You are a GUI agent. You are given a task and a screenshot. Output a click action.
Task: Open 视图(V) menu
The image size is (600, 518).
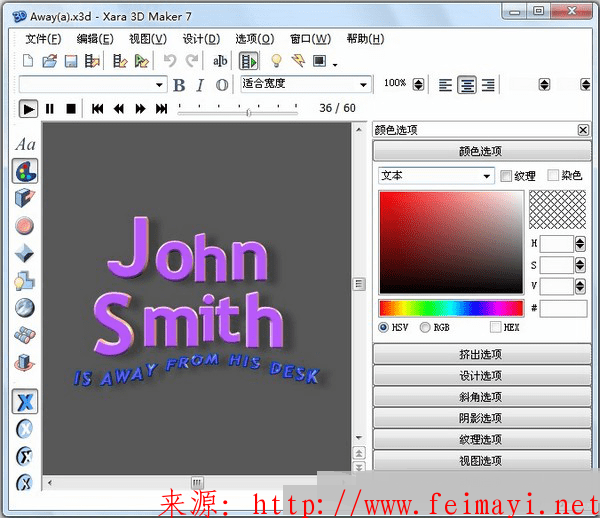[148, 39]
